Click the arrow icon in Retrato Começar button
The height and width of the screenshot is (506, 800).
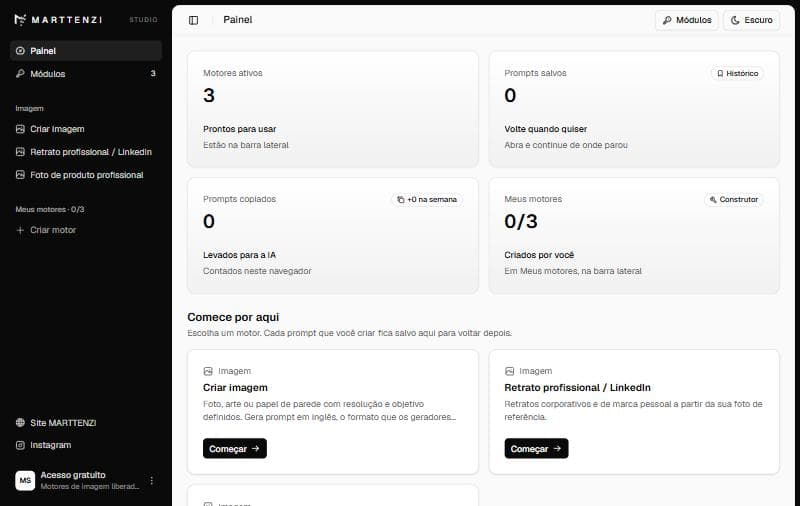[557, 448]
